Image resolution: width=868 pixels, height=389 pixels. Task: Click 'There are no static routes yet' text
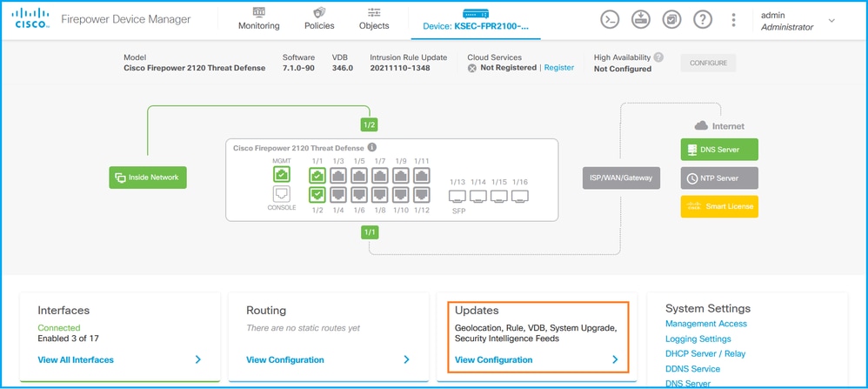click(303, 328)
